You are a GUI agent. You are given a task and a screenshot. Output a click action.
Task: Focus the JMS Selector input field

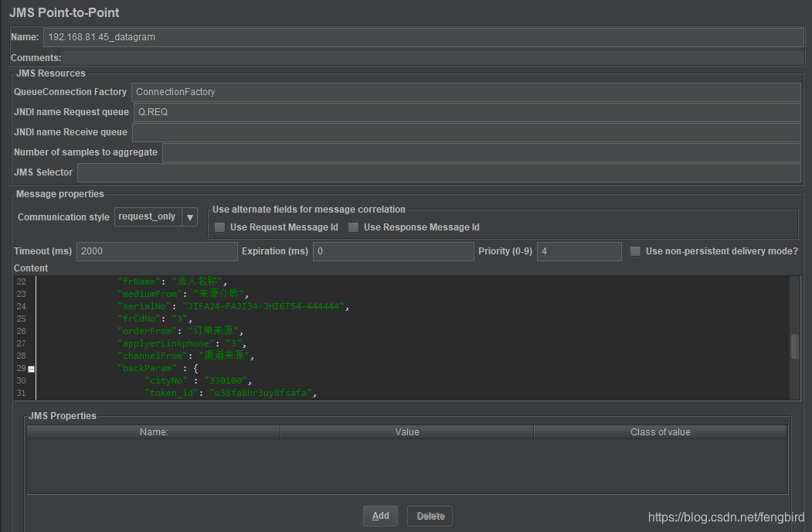tap(439, 172)
